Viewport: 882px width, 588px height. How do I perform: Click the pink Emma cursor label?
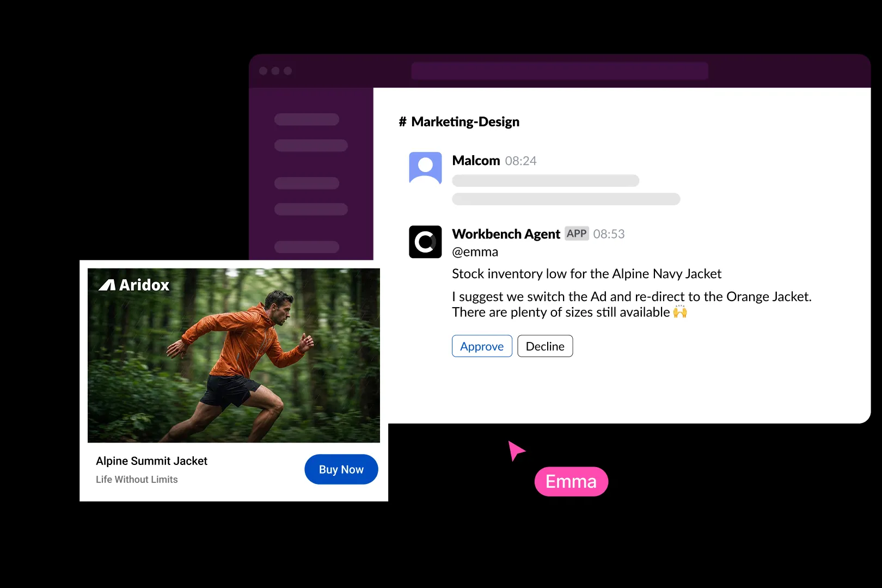(x=571, y=482)
